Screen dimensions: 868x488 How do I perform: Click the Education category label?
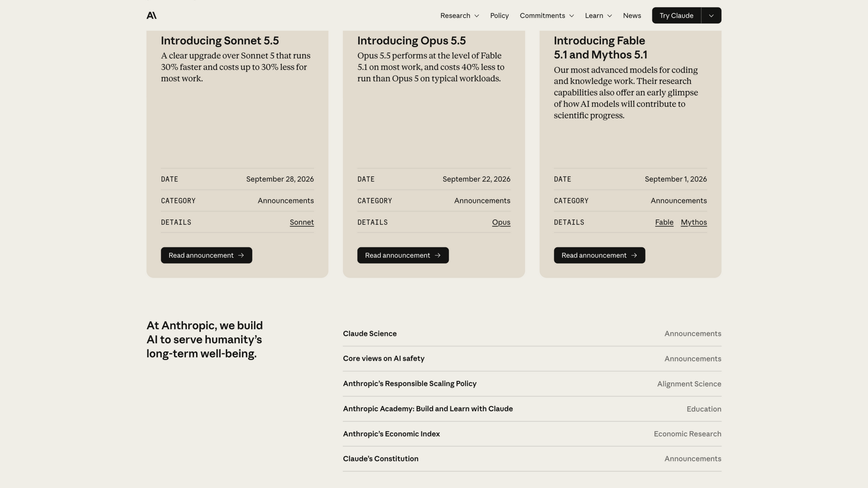(x=704, y=409)
